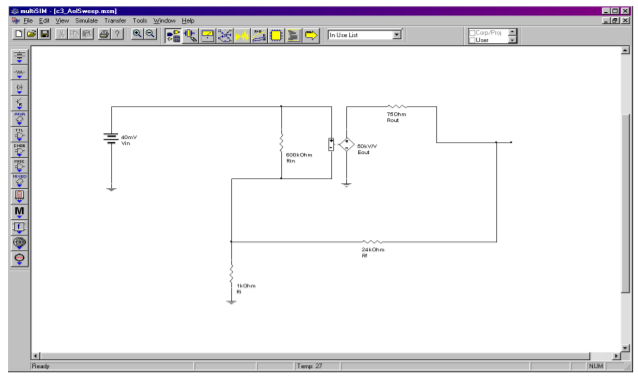Click the Zoom In magnifier icon
638x377 pixels.
point(137,34)
